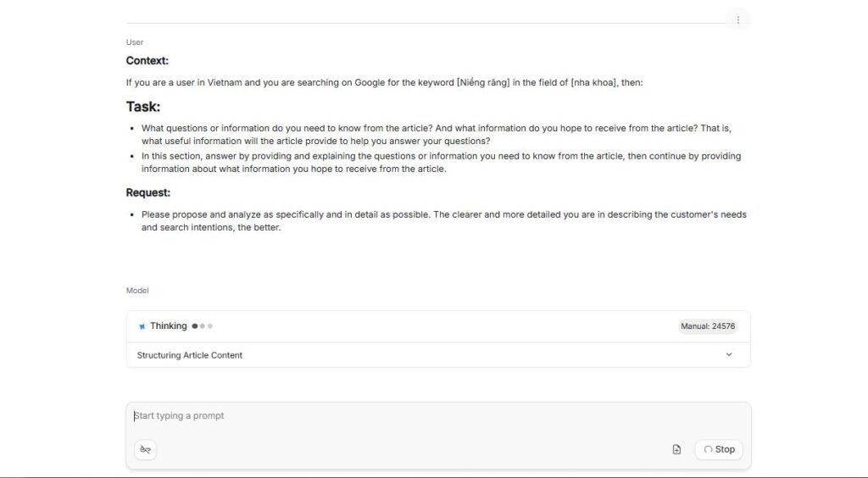Expand the Thinking header row
Image resolution: width=868 pixels, height=478 pixels.
424,326
